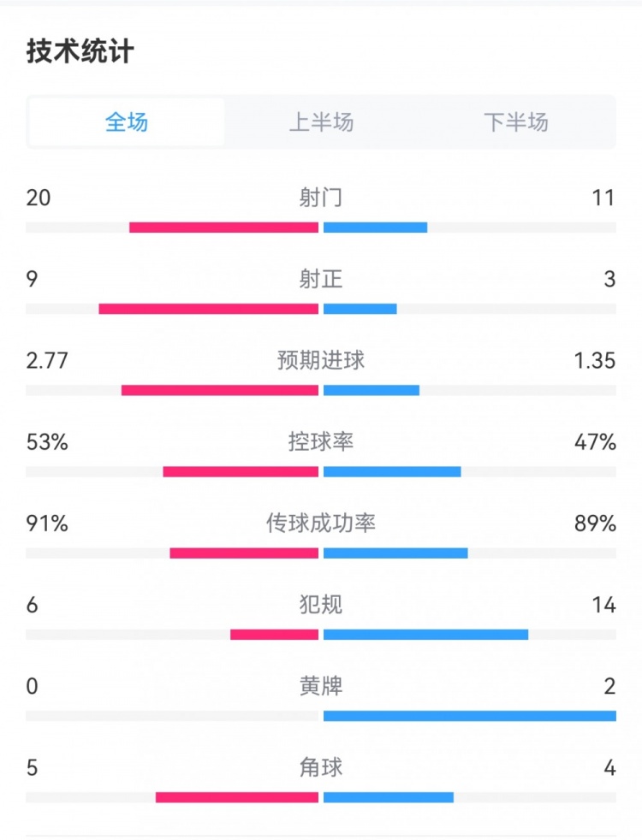This screenshot has height=840, width=642.
Task: Tap the 47% possession value
Action: pyautogui.click(x=596, y=441)
